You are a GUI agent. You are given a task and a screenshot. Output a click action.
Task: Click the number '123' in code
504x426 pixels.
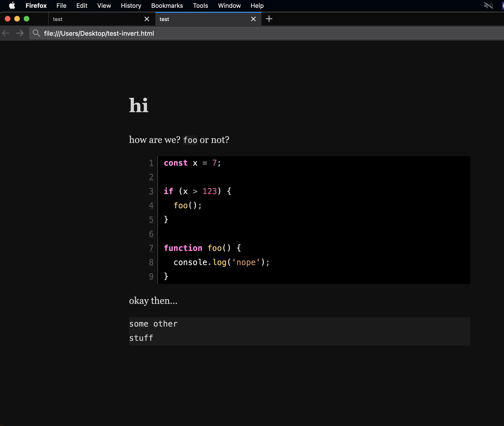[x=209, y=191]
